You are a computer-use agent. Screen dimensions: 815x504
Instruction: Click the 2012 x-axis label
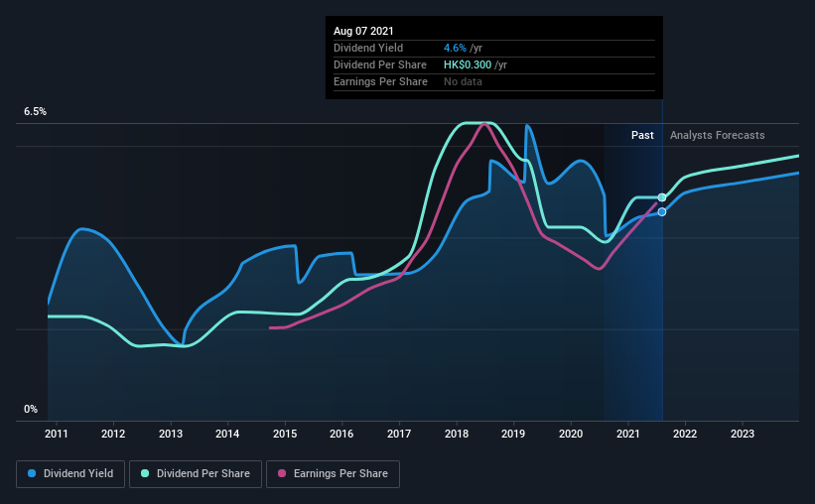pos(113,434)
